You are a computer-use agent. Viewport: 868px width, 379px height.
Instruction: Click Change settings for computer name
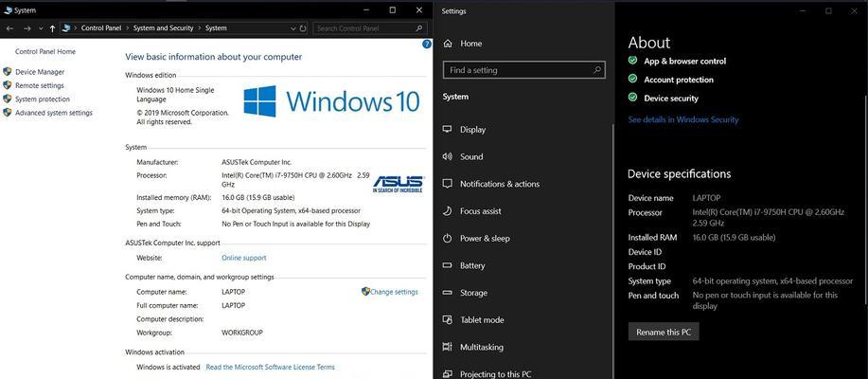click(394, 292)
